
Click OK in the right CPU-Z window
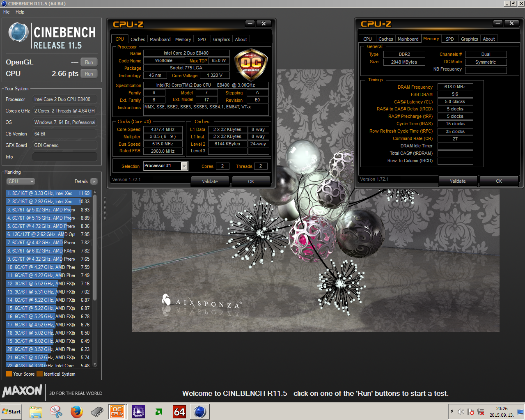pyautogui.click(x=499, y=181)
